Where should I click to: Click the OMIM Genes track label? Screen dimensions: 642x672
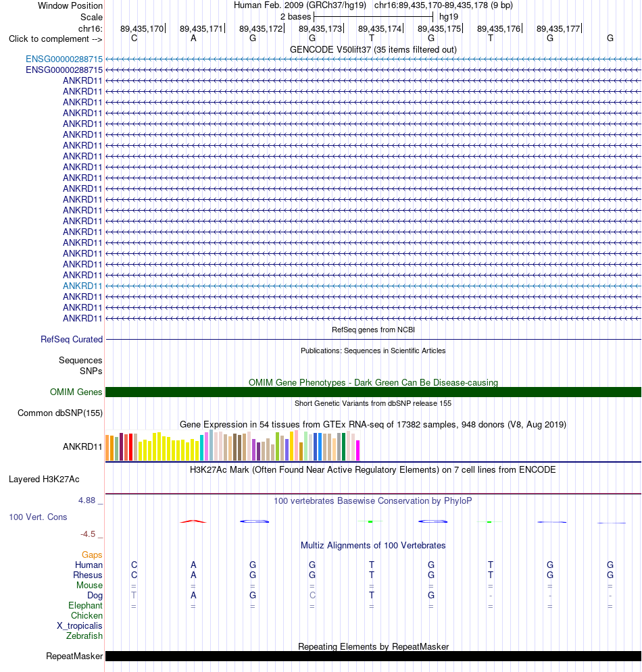[76, 392]
